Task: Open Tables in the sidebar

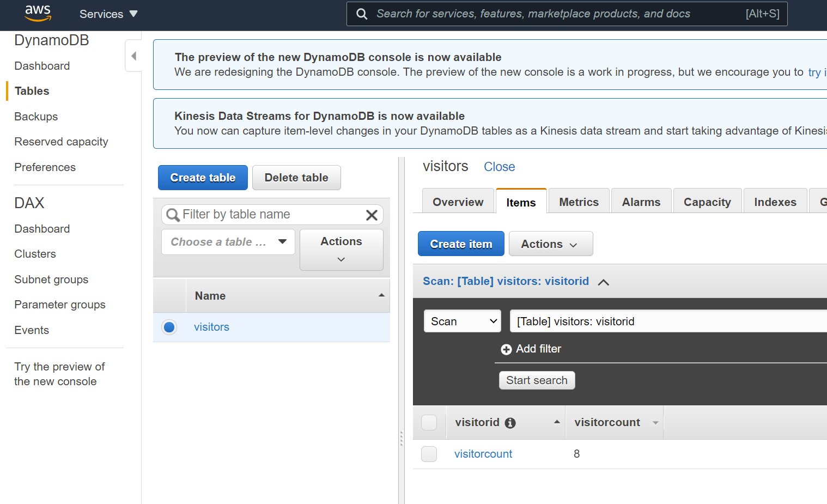Action: (32, 91)
